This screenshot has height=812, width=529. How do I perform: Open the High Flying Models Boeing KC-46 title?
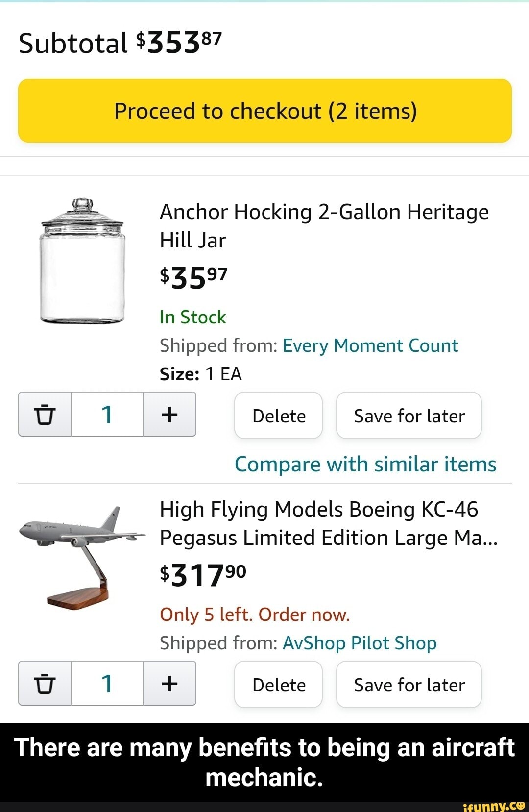[328, 523]
